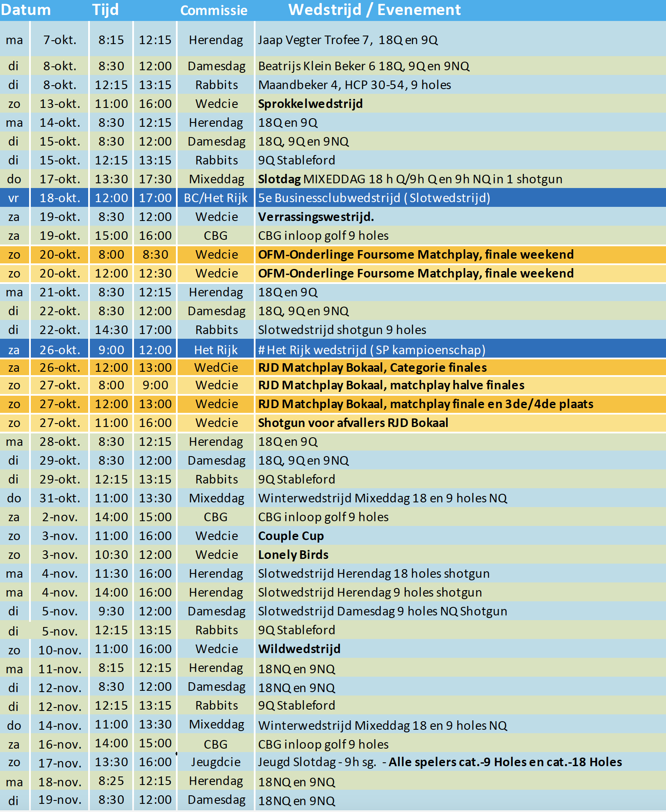The height and width of the screenshot is (812, 666).
Task: Click the 'Het Rijk' commissie cell on 26-okt.
Action: 216,350
